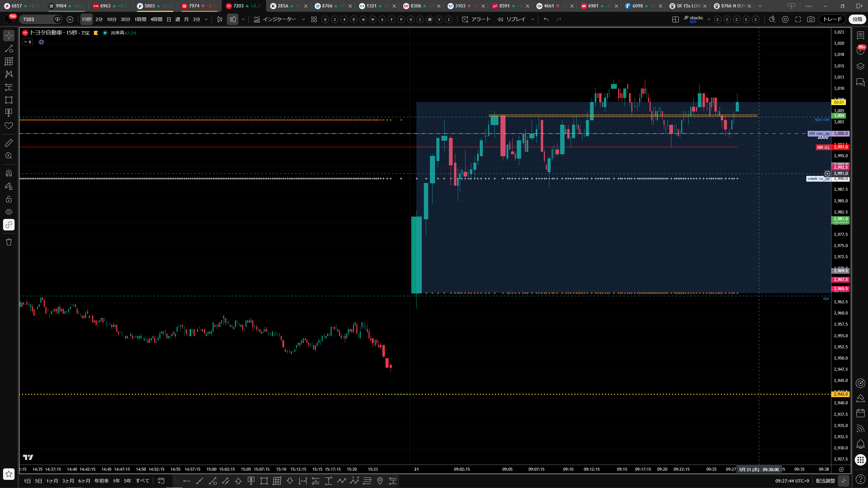The image size is (868, 488).
Task: Select the 2,942.0 yellow price label
Action: coord(841,394)
